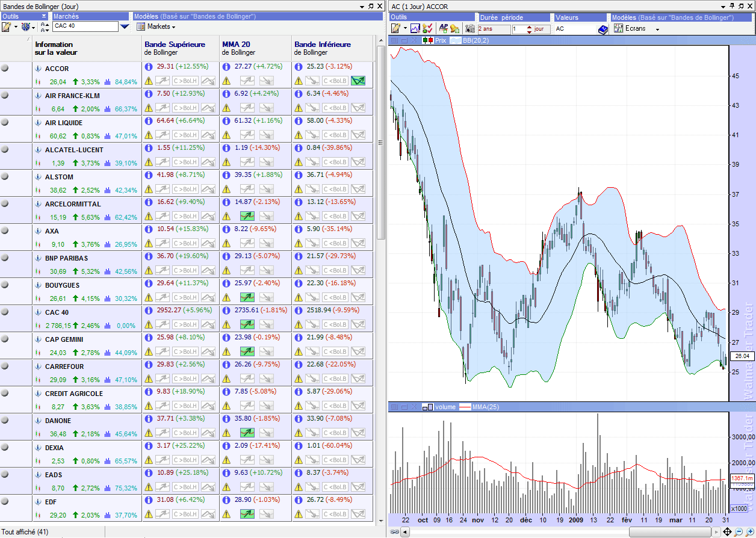Toggle the round indicator for ACCOR row

click(x=5, y=68)
